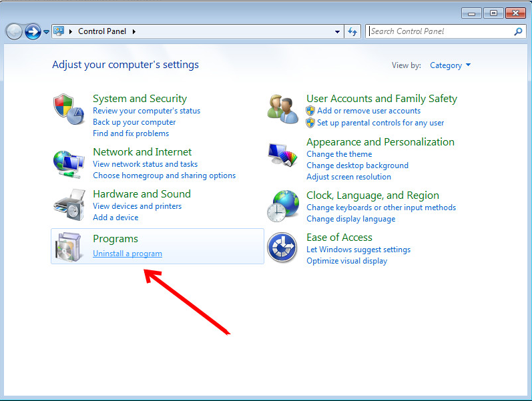Click the Hardware and Sound printer icon
The image size is (532, 401).
pyautogui.click(x=69, y=205)
